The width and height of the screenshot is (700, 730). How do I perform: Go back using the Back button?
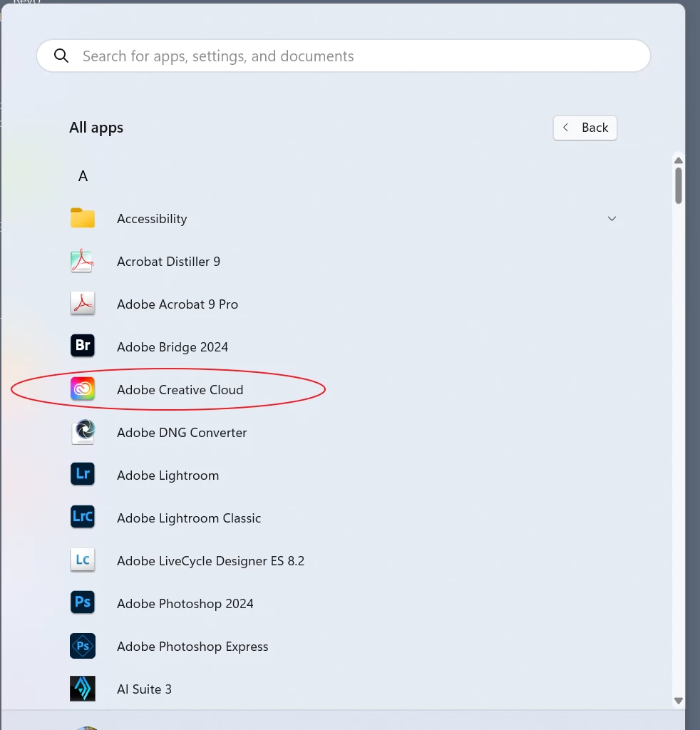(x=585, y=128)
